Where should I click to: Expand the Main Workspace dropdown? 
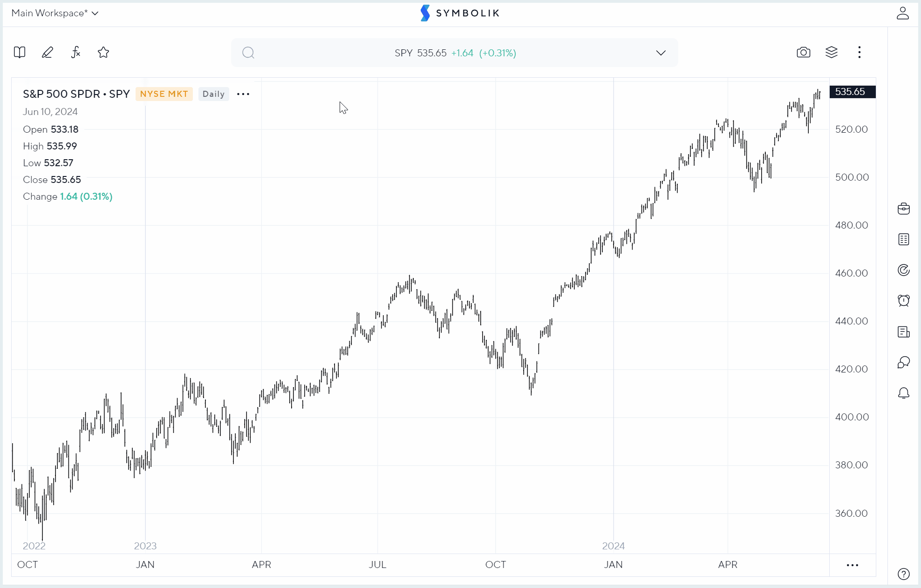[55, 13]
